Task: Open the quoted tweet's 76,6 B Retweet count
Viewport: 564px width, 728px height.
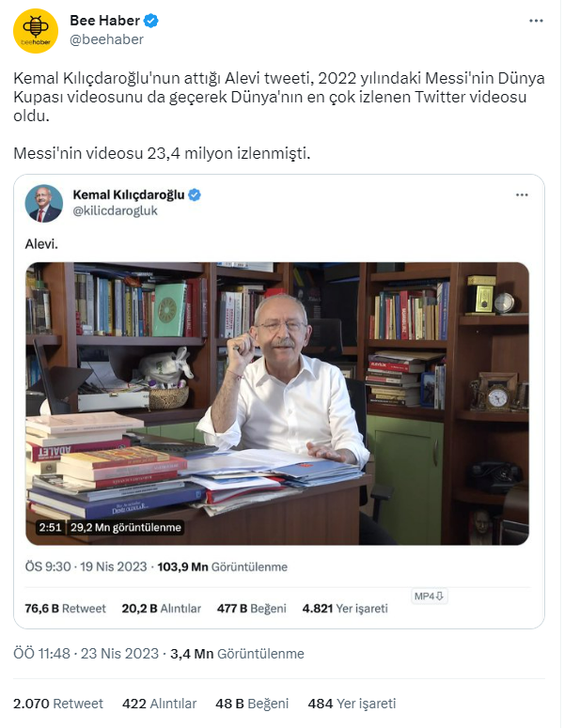Action: pos(65,608)
